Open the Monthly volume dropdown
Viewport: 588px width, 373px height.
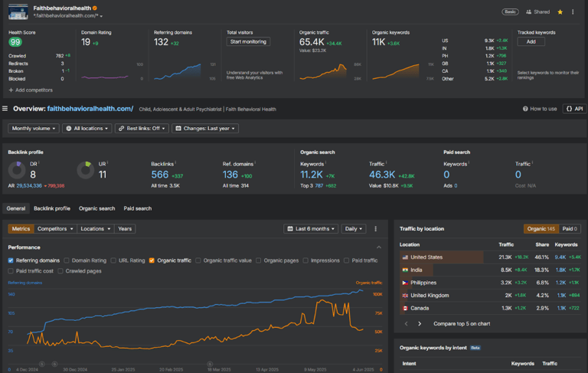tap(33, 129)
